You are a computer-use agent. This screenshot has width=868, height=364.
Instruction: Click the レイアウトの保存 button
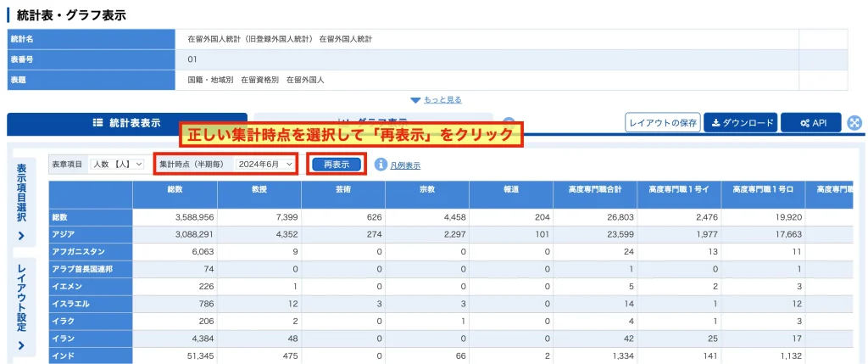pos(663,123)
